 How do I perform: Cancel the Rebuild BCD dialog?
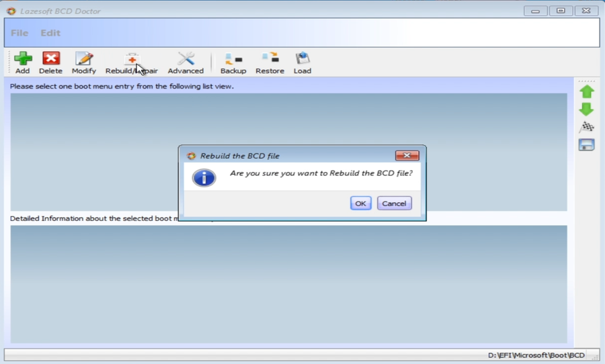tap(395, 203)
